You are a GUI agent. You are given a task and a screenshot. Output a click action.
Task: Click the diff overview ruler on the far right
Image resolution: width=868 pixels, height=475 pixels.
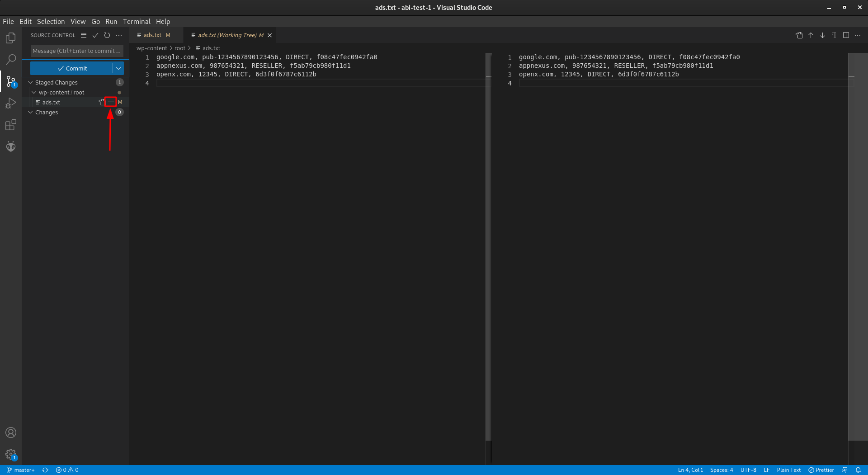coord(858,246)
